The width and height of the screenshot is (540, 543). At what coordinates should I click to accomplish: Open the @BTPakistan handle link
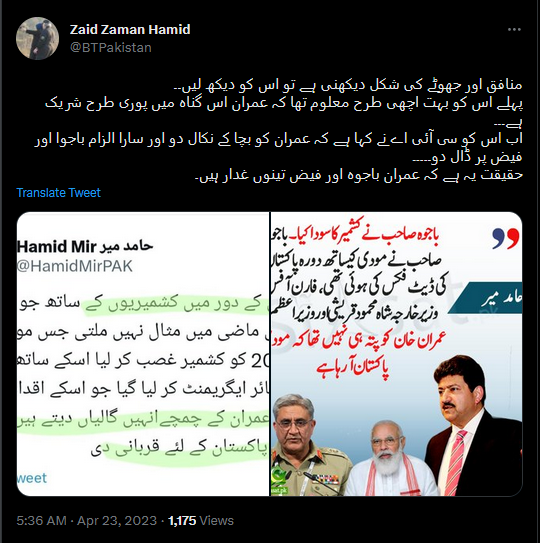tap(110, 47)
